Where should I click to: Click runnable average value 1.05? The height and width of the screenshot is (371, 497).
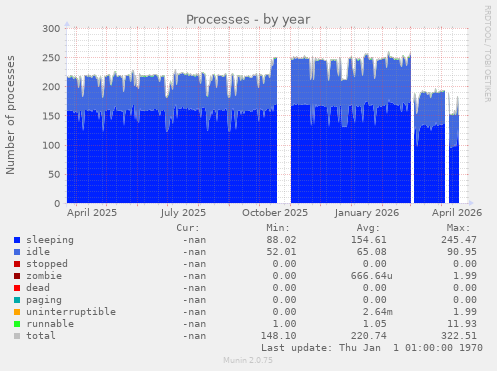[375, 324]
